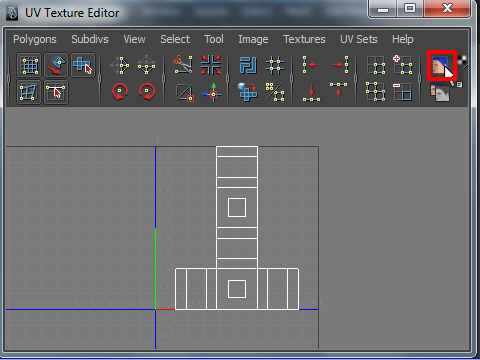Select the warped-grid UV Smudge tool
The image size is (480, 360).
29,92
